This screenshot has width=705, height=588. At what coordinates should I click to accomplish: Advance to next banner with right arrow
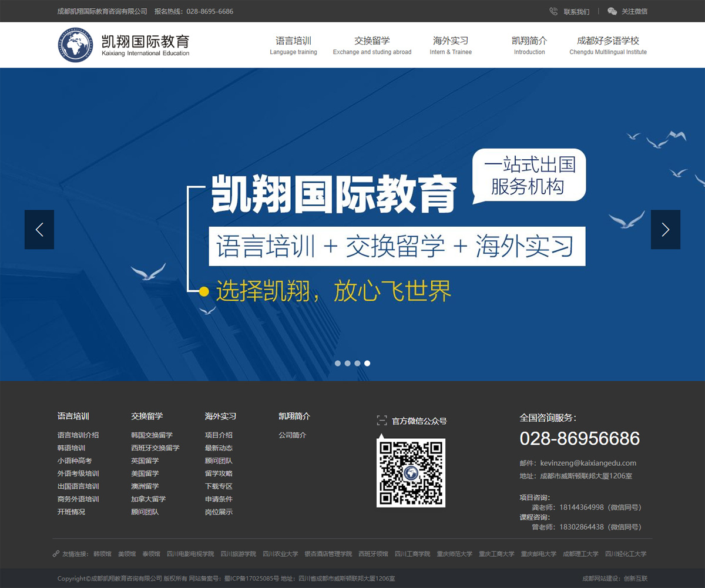click(665, 230)
